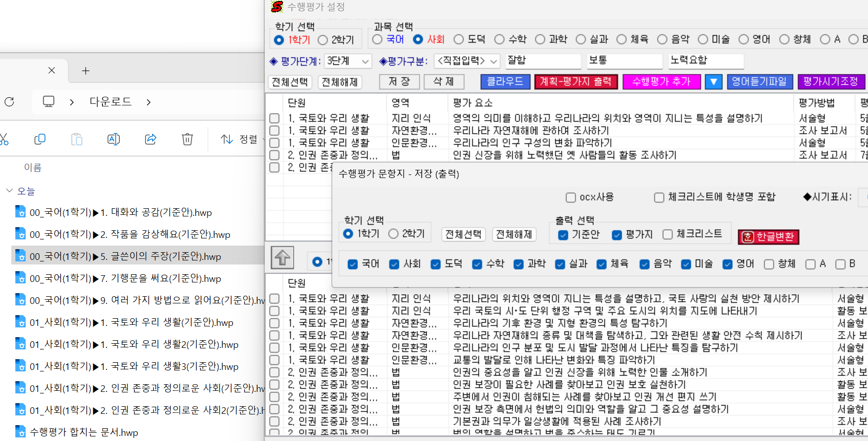The image size is (868, 441).
Task: Click the 한글변환 button
Action: (768, 236)
